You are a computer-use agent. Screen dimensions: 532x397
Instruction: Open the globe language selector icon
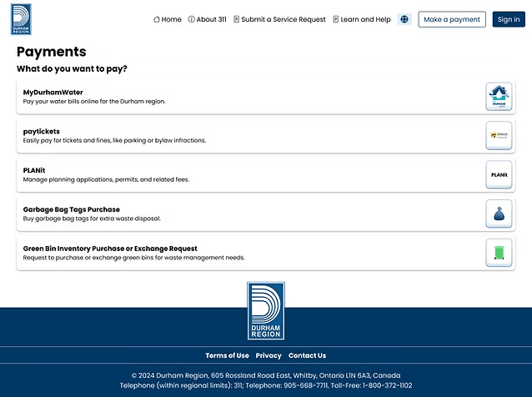click(x=404, y=19)
